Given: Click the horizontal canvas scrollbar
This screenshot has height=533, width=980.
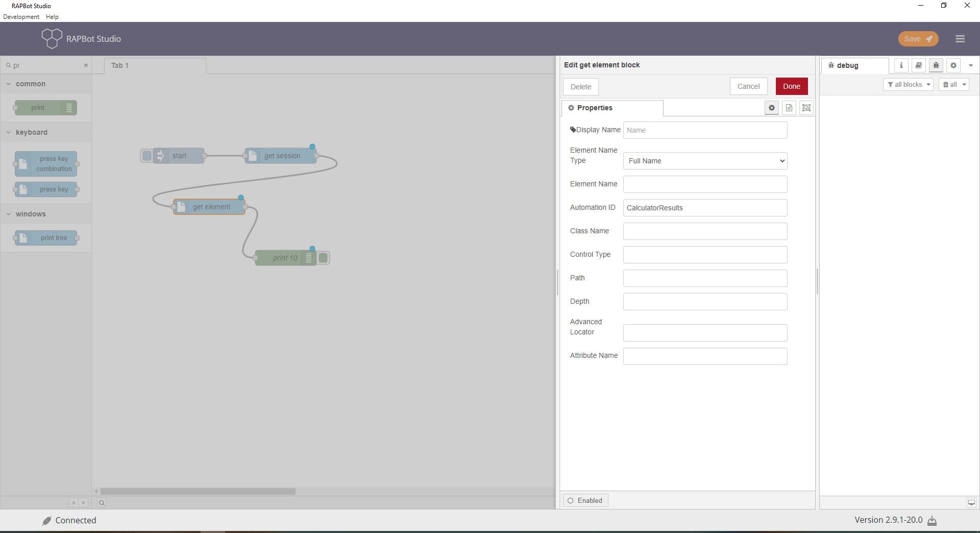Looking at the screenshot, I should (x=198, y=491).
